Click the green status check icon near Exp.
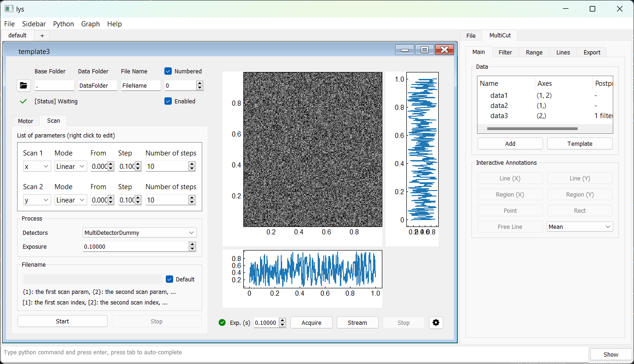Viewport: 634px width, 364px height. tap(222, 322)
